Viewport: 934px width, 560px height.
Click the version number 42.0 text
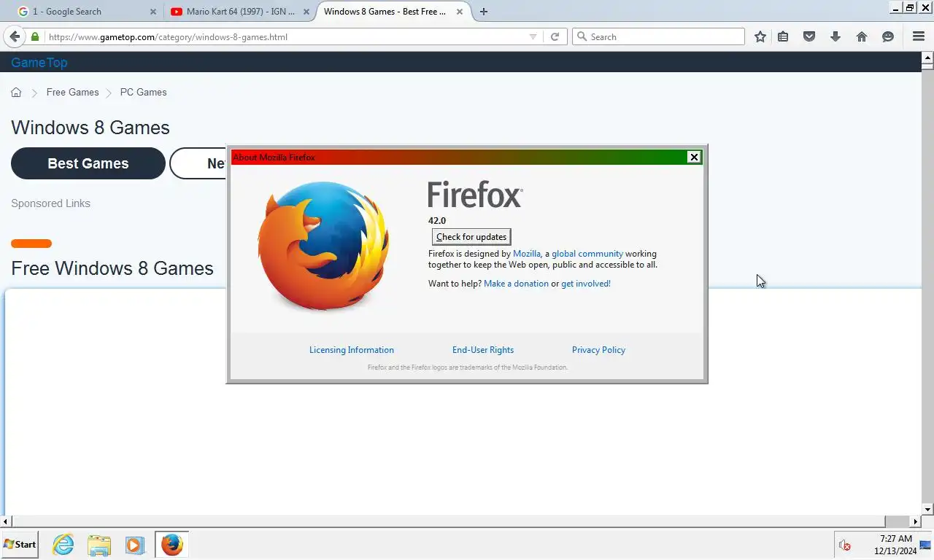point(437,221)
